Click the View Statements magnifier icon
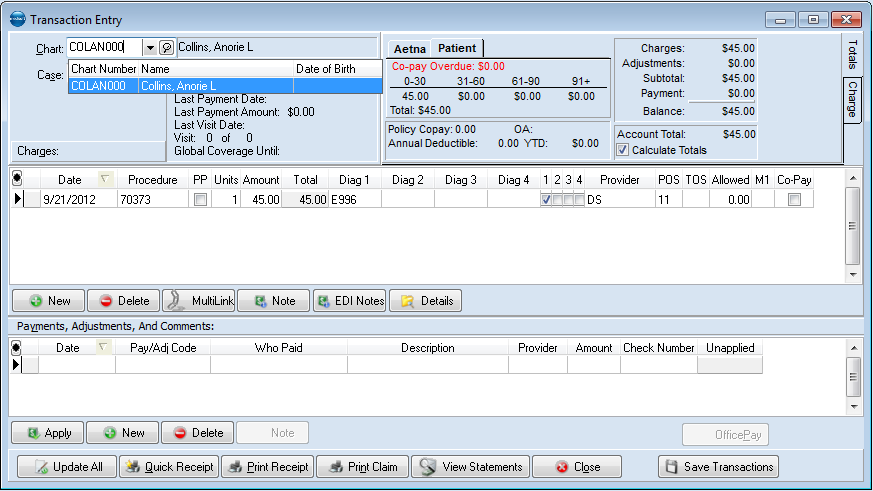 click(x=428, y=467)
